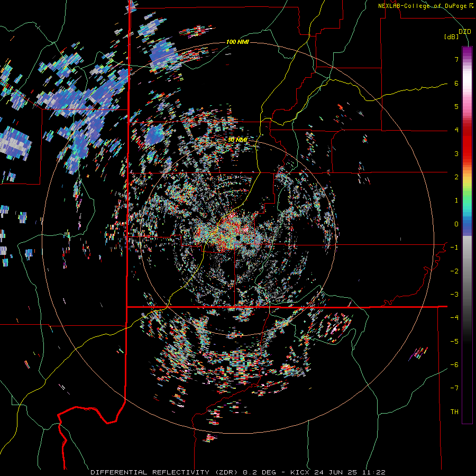The width and height of the screenshot is (476, 476).
Task: Click the 11:22 timestamp in caption
Action: pyautogui.click(x=373, y=472)
